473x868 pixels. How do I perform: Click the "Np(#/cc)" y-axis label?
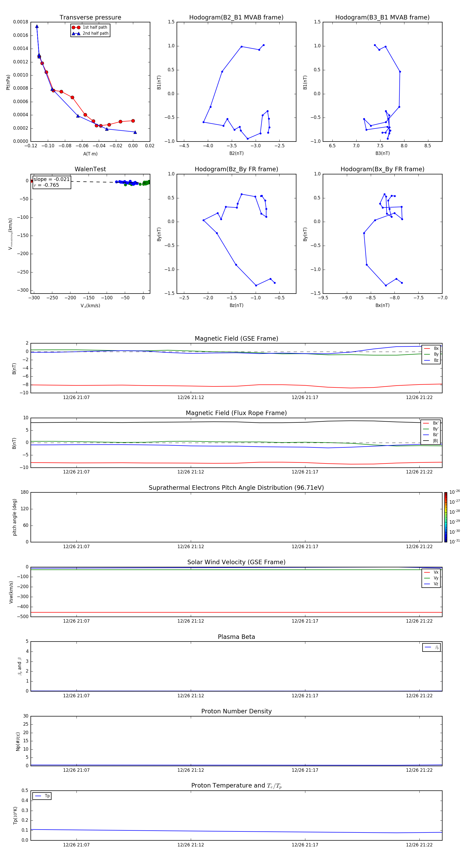(x=18, y=741)
